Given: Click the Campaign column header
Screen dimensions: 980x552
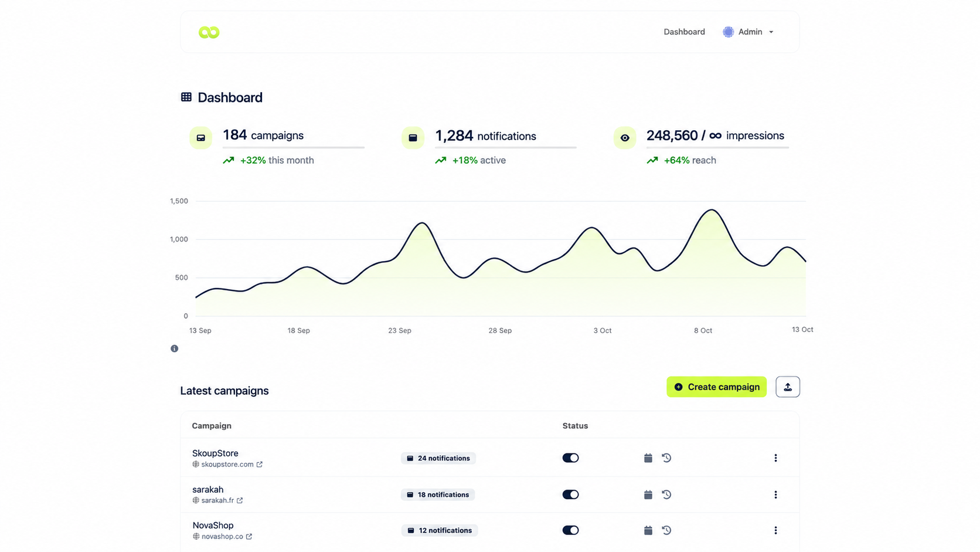Looking at the screenshot, I should tap(212, 426).
